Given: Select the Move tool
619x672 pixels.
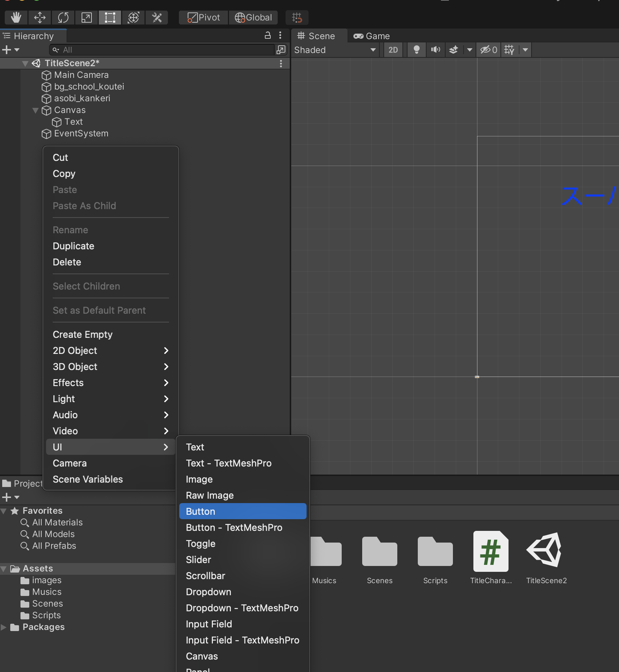Looking at the screenshot, I should 40,17.
